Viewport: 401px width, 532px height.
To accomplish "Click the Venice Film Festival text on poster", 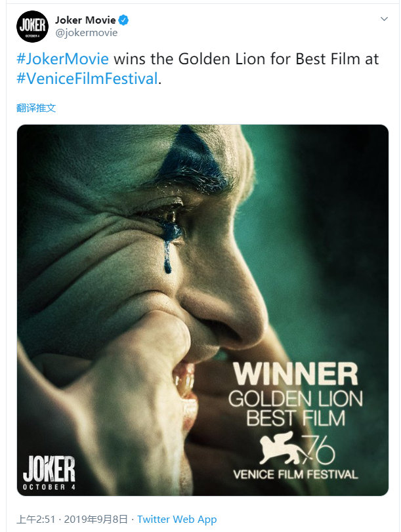I will pos(295,474).
